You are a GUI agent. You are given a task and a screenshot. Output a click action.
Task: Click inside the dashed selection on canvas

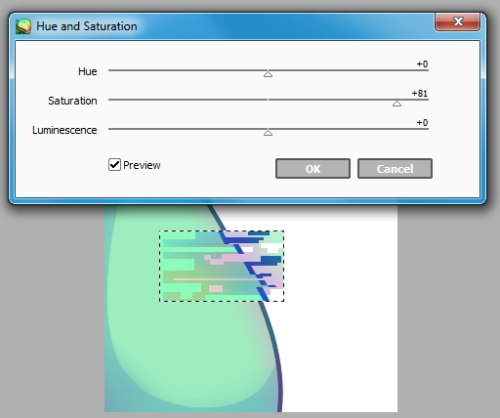(x=222, y=266)
